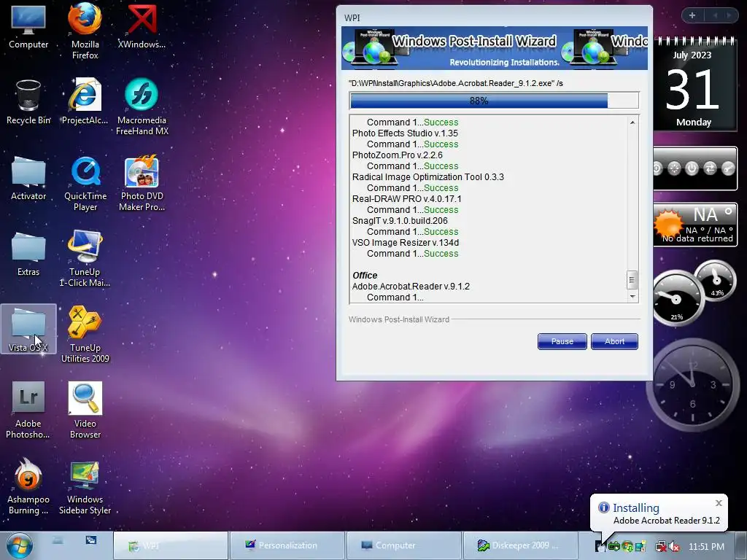The width and height of the screenshot is (747, 560).
Task: Click the restart spinner icon in the sidebar gadget
Action: [x=673, y=168]
